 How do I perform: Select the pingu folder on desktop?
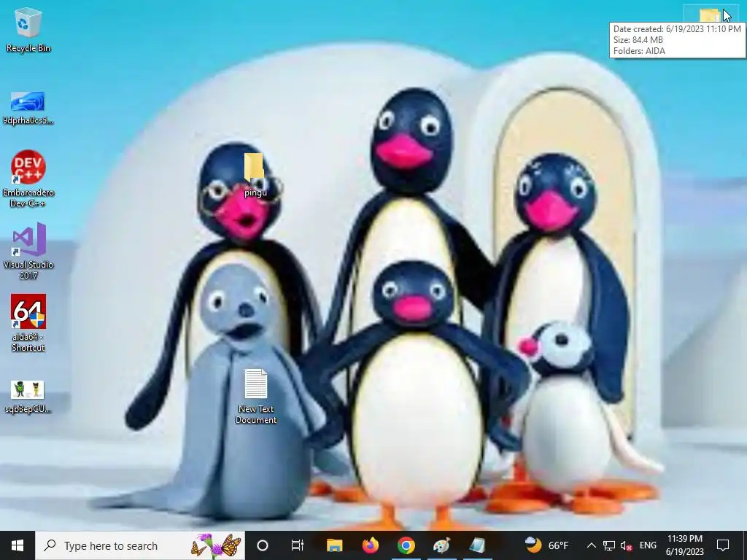[x=255, y=175]
